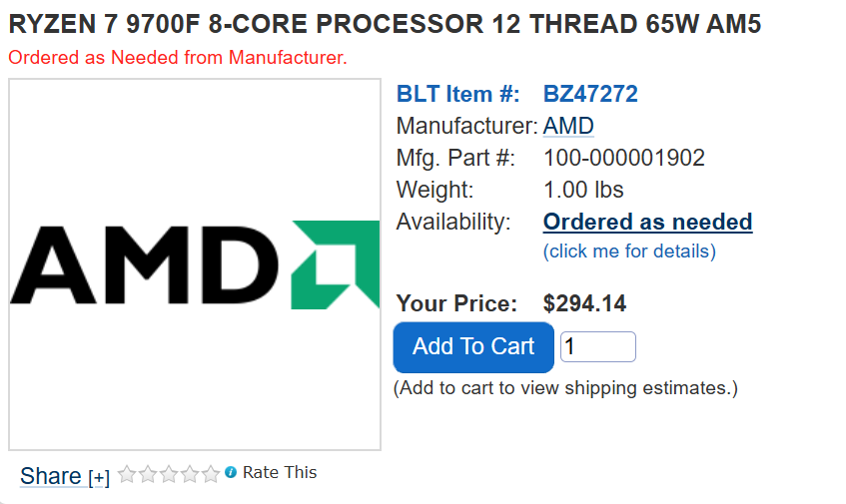
Task: Click the Add To Cart button
Action: pos(473,347)
